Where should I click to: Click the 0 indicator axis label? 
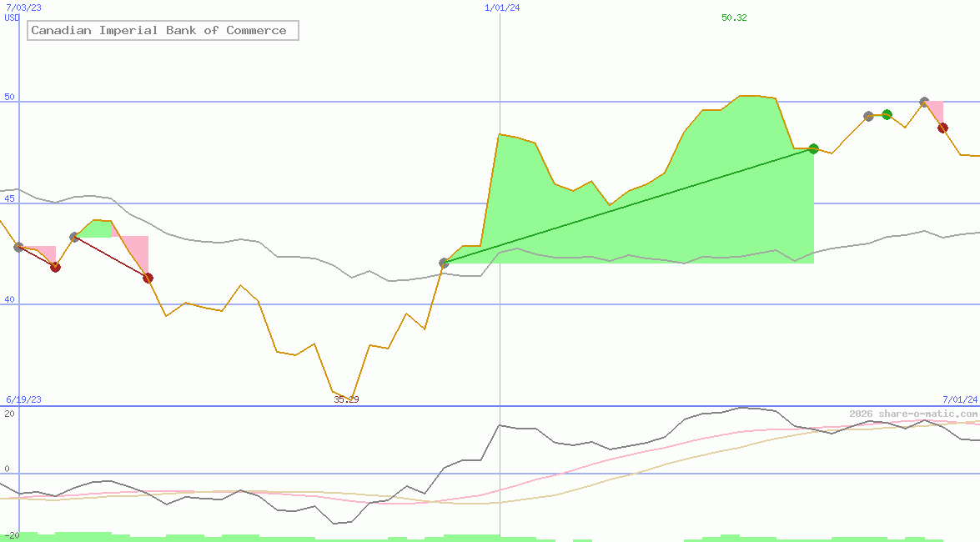click(x=7, y=469)
